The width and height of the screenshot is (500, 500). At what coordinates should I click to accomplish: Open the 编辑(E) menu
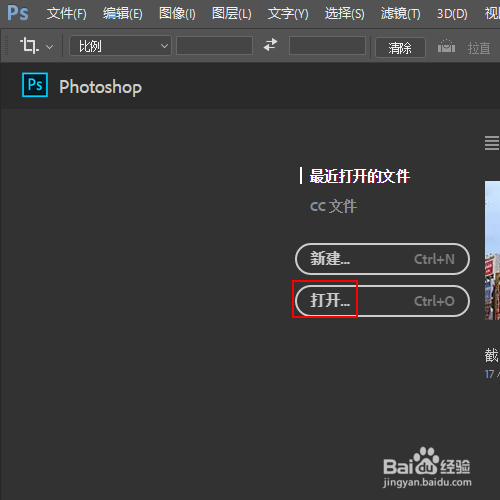[122, 14]
